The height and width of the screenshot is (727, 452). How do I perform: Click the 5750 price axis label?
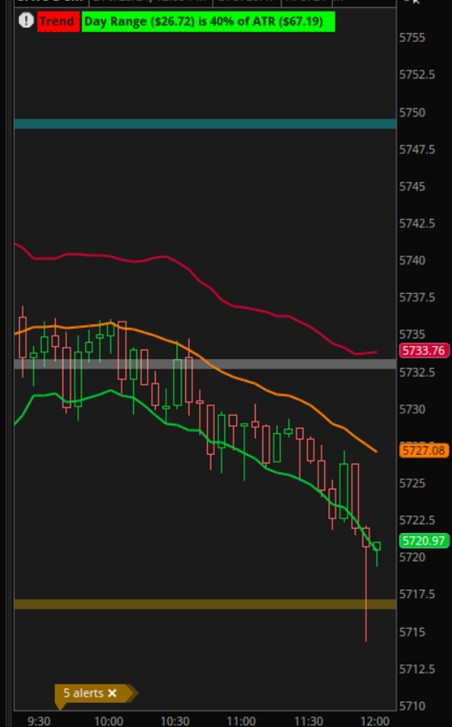pos(412,112)
